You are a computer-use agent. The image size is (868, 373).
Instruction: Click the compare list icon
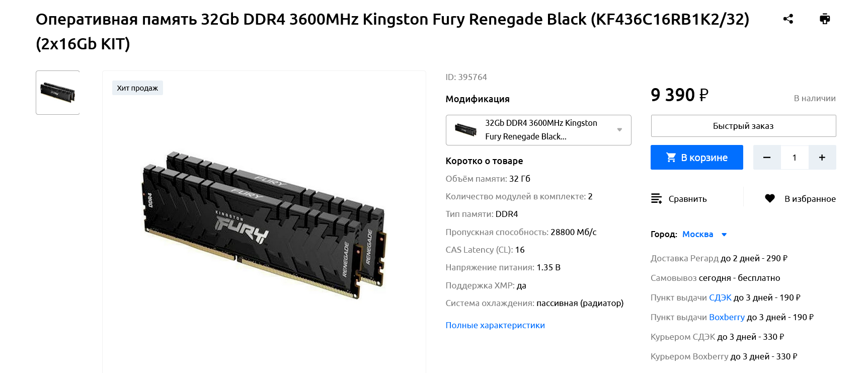coord(656,198)
